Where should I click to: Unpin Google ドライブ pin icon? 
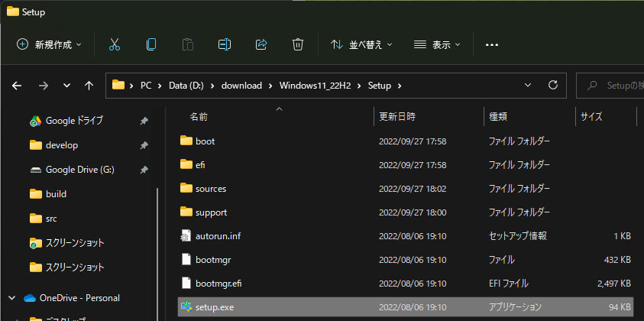click(144, 121)
